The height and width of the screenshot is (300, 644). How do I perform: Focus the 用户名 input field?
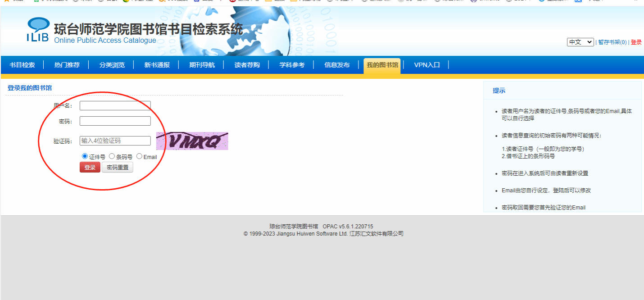click(x=115, y=105)
